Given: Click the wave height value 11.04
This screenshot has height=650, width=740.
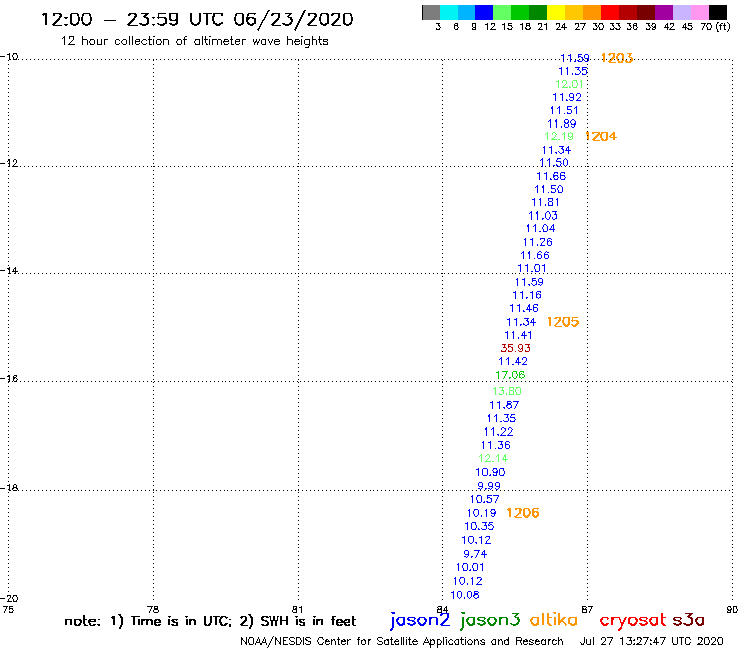Looking at the screenshot, I should click(x=540, y=228).
